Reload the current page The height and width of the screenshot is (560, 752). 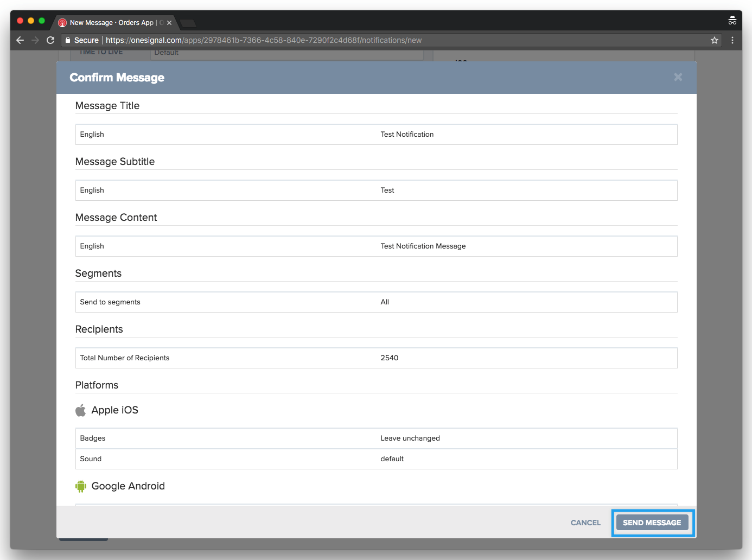(50, 40)
